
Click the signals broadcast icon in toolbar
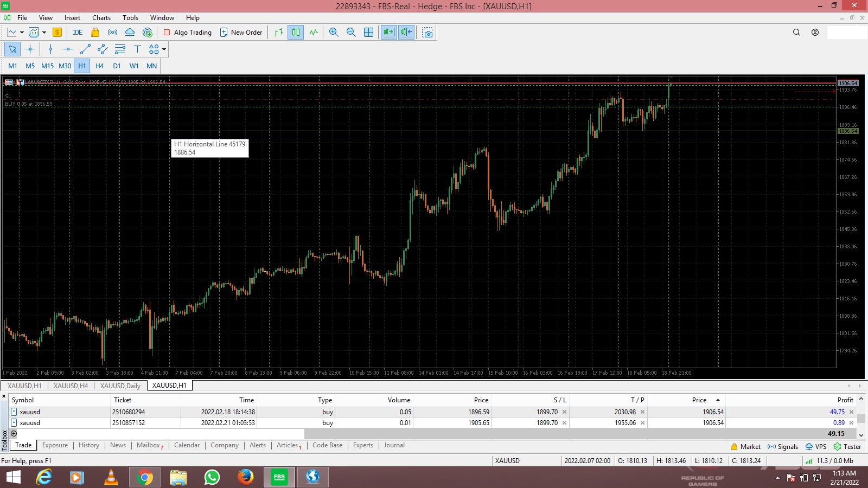coord(112,33)
